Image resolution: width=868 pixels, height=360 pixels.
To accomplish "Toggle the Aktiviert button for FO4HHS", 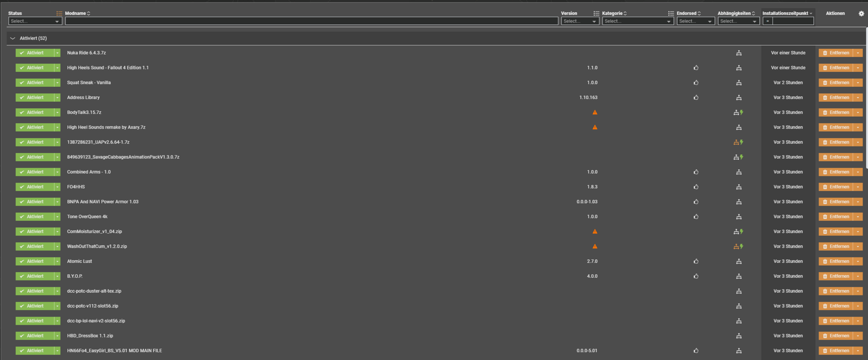I will (x=35, y=187).
